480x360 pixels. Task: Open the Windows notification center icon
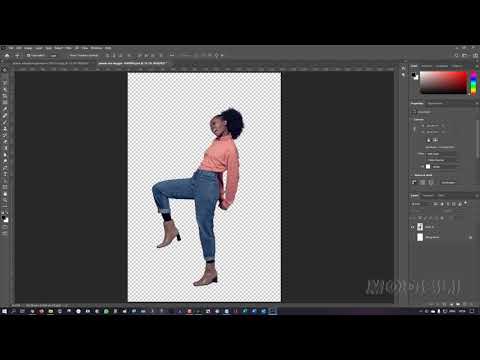(472, 311)
